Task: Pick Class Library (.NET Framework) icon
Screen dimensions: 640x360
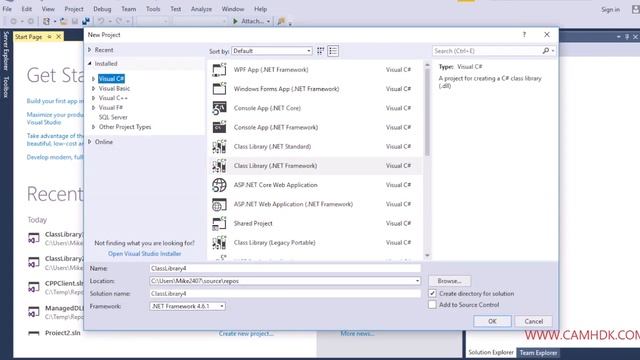Action: coord(219,166)
